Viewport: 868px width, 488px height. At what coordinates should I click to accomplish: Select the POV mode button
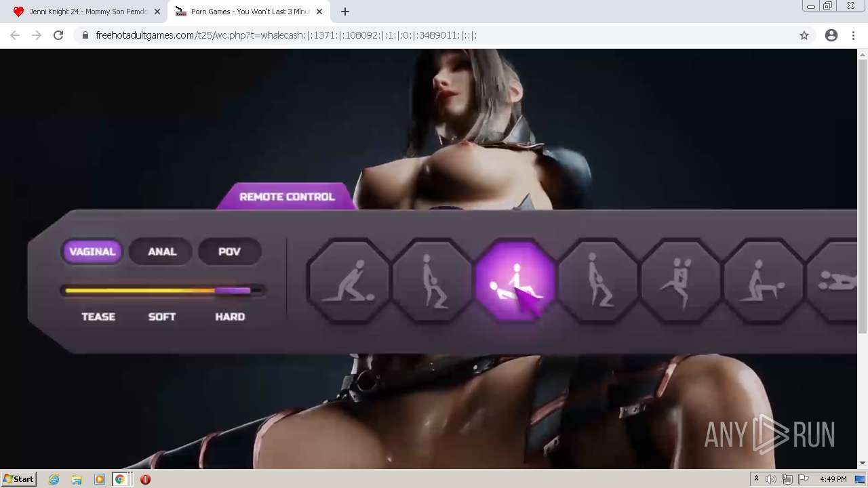coord(229,251)
